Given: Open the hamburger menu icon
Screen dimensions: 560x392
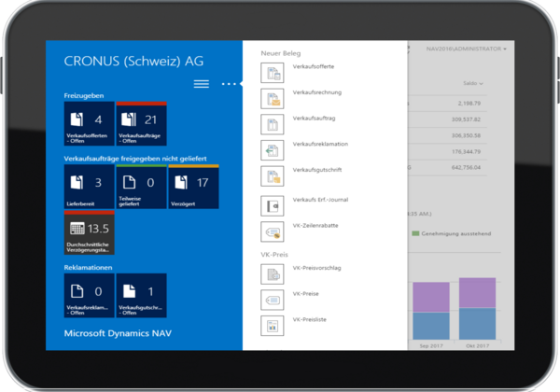Looking at the screenshot, I should tap(202, 84).
